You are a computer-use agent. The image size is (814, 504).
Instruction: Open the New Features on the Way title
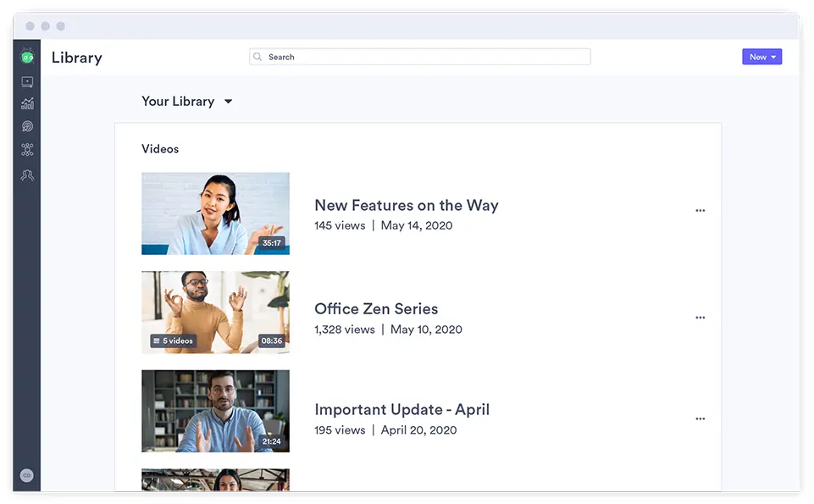coord(406,205)
